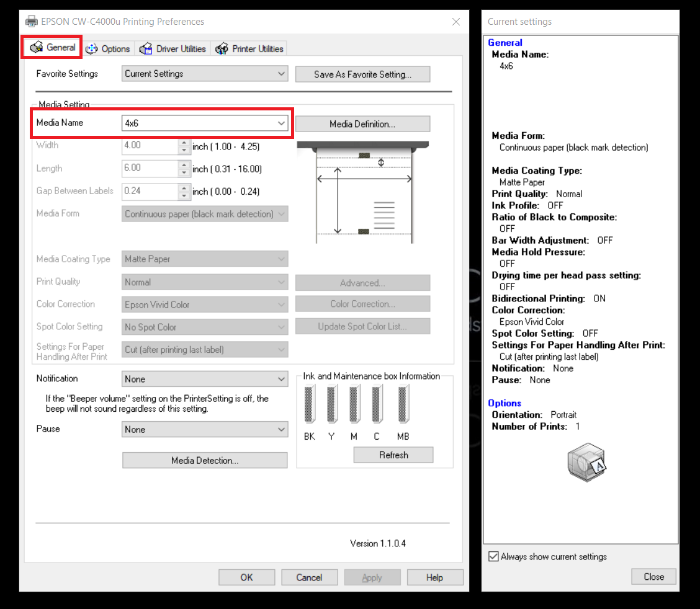Refresh the ink information
This screenshot has width=700, height=609.
click(393, 455)
